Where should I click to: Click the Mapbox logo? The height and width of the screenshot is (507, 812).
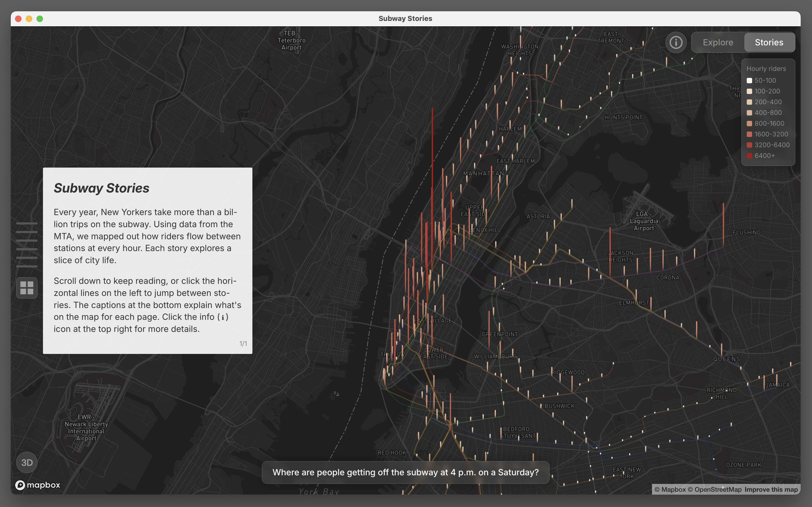(x=38, y=485)
